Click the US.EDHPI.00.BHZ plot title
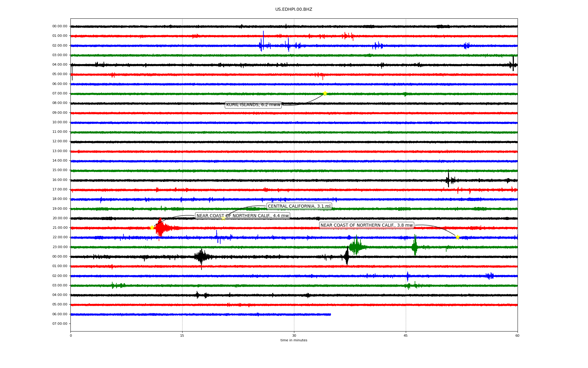Image resolution: width=588 pixels, height=368 pixels. tap(294, 10)
